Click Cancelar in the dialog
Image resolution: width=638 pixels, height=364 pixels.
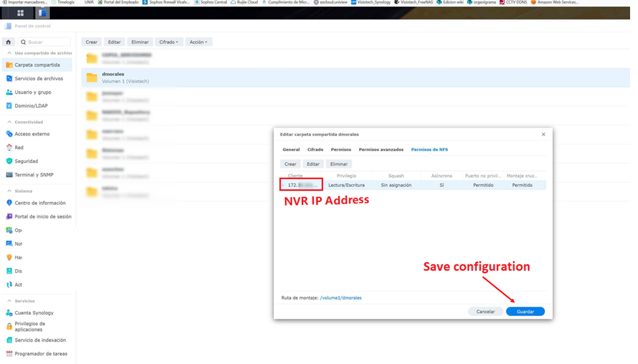485,312
